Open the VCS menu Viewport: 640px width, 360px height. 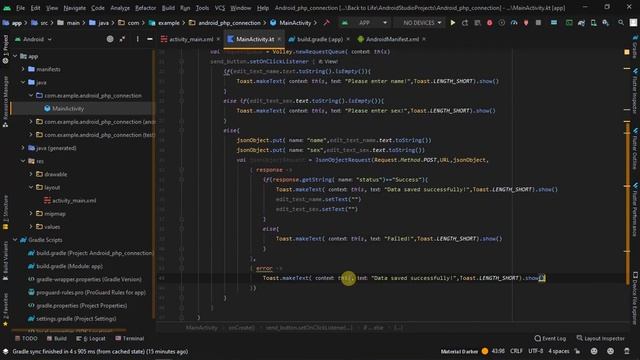tap(220, 8)
